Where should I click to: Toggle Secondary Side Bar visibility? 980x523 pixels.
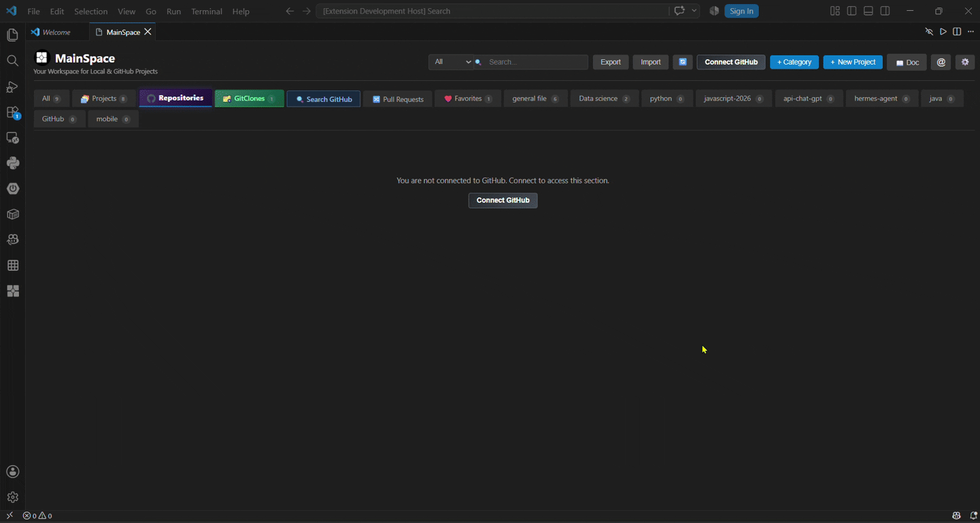click(x=885, y=11)
